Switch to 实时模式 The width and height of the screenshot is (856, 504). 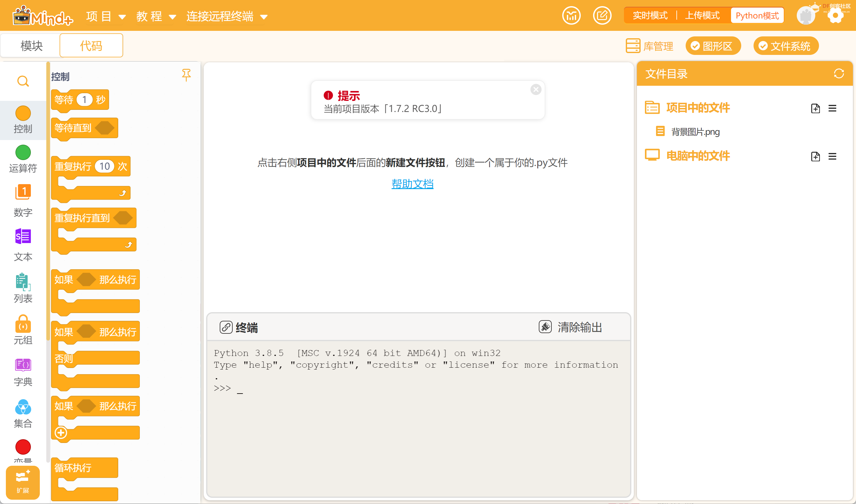(650, 16)
